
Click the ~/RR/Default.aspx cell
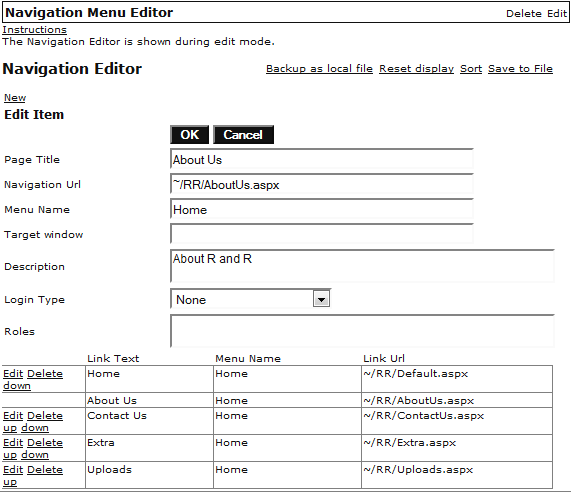click(x=457, y=379)
